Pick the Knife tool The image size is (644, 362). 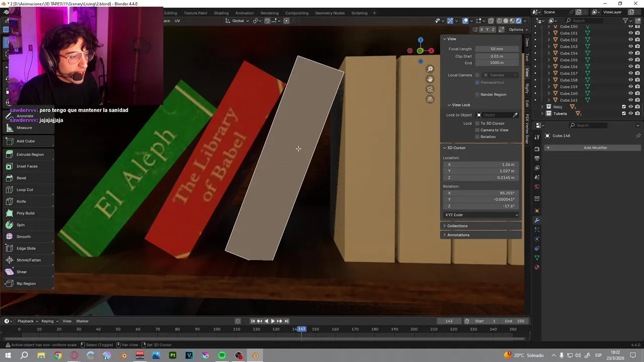(28, 202)
